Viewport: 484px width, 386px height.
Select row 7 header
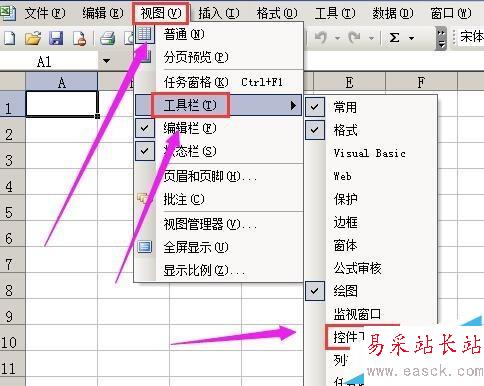[x=12, y=260]
